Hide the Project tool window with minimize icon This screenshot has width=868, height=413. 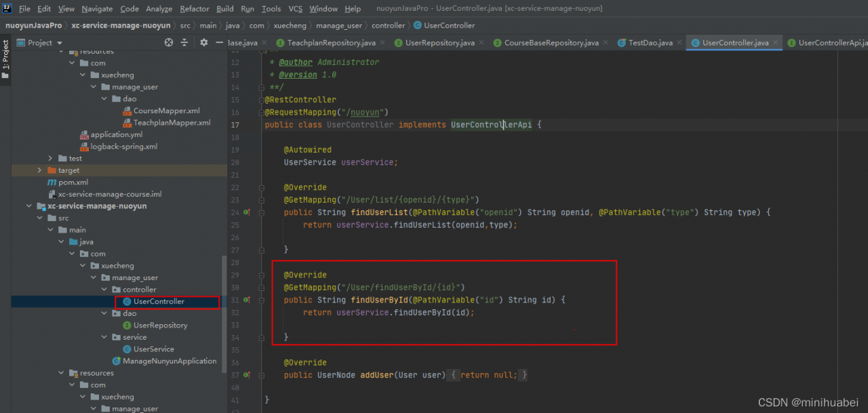220,43
